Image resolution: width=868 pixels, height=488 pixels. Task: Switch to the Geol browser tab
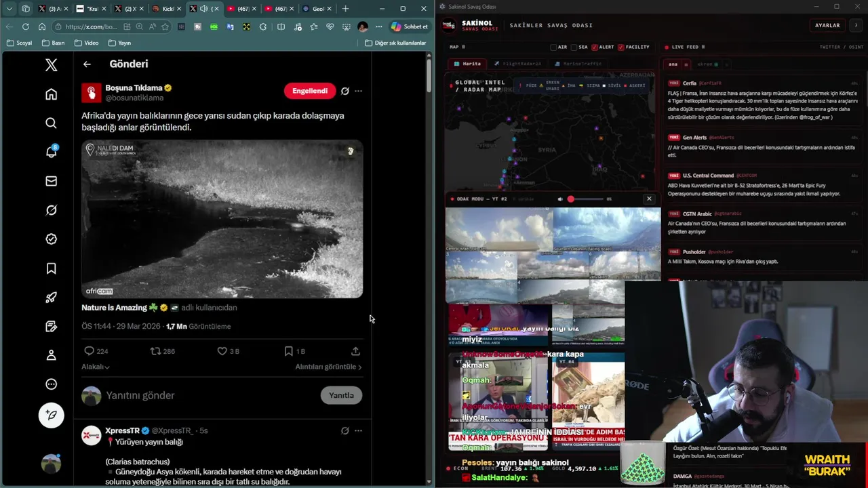(316, 9)
